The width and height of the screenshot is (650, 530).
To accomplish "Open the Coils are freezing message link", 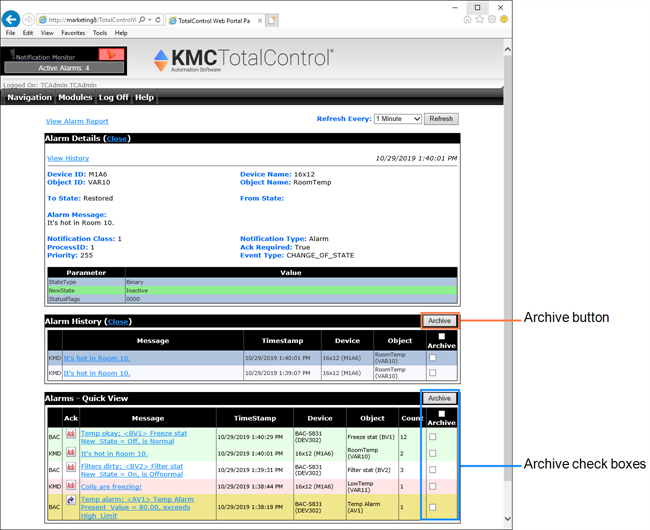I will click(x=111, y=487).
